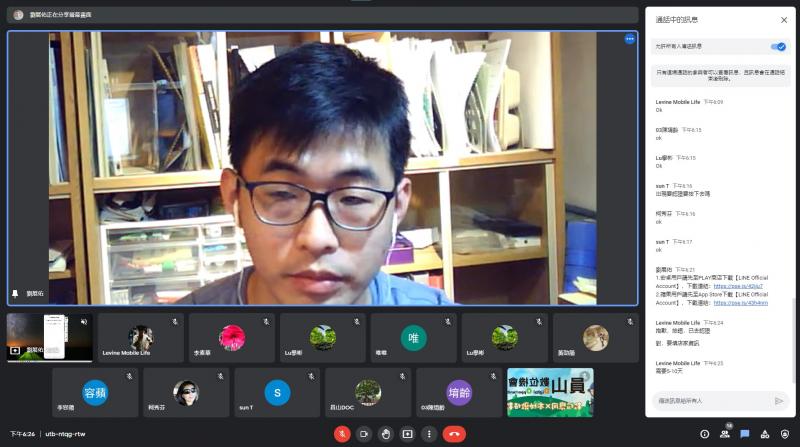This screenshot has height=447, width=800.
Task: Toggle the chat panel icon
Action: point(745,434)
